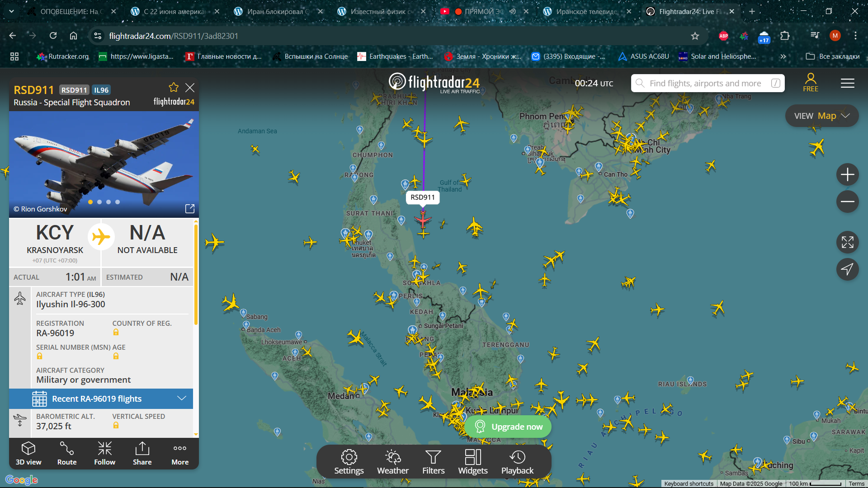Click the address bar URL
Image resolution: width=868 pixels, height=488 pixels.
174,36
